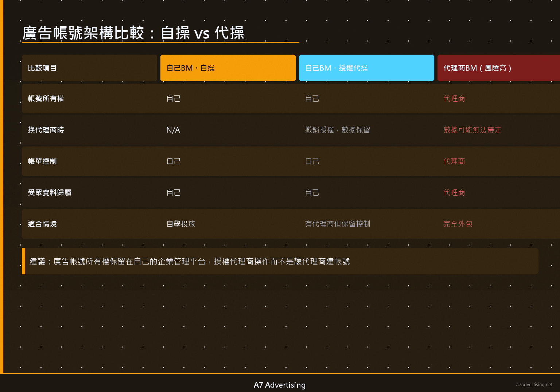Select the 適合情境 row label
560x392 pixels.
[x=42, y=224]
